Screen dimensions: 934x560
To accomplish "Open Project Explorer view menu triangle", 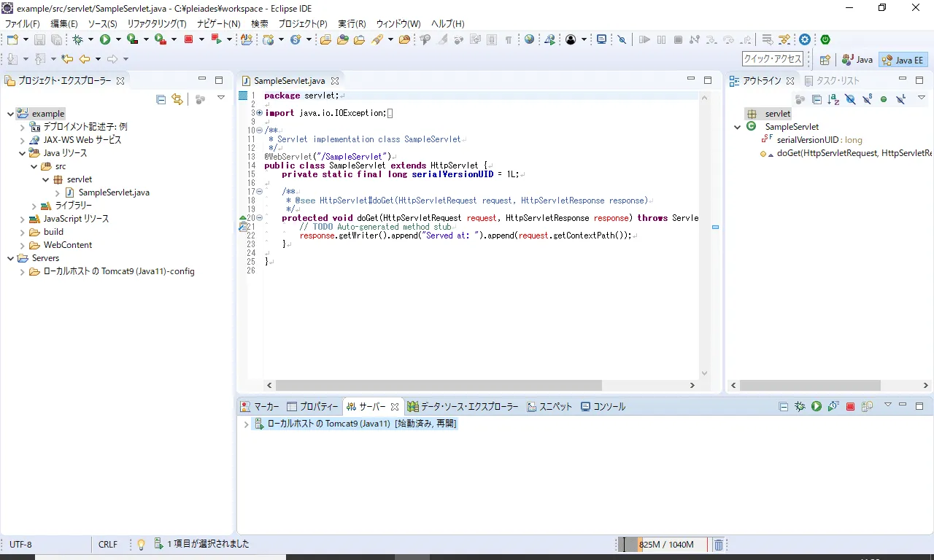I will tap(221, 98).
